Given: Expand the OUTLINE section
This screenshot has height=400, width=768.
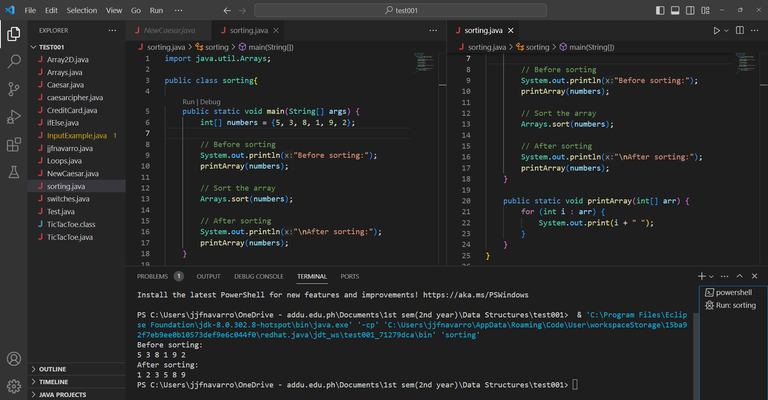Looking at the screenshot, I should pyautogui.click(x=53, y=368).
